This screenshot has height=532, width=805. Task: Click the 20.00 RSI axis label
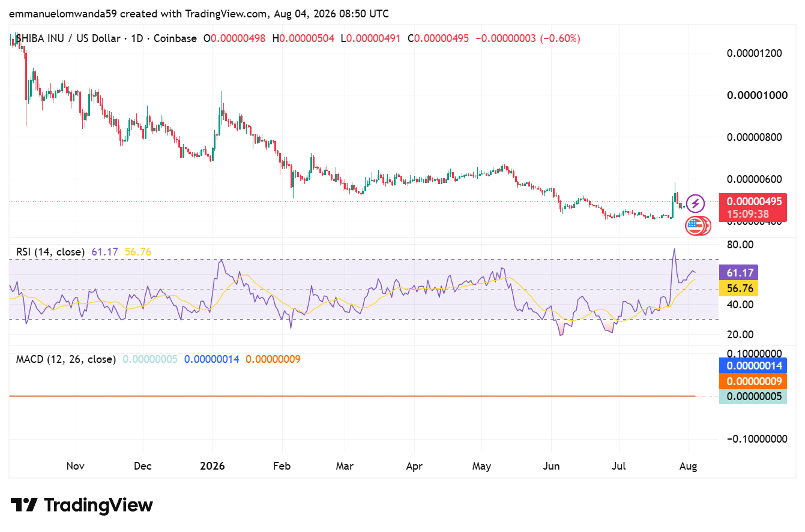point(740,334)
